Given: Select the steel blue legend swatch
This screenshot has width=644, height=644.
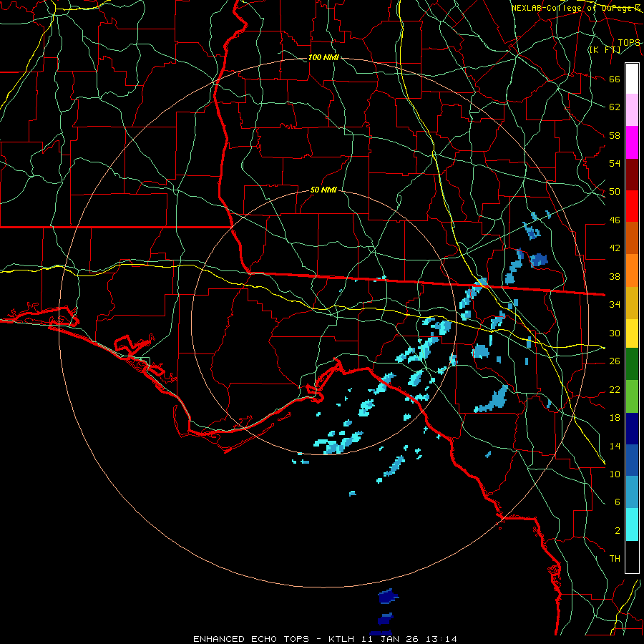Looking at the screenshot, I should (x=632, y=492).
